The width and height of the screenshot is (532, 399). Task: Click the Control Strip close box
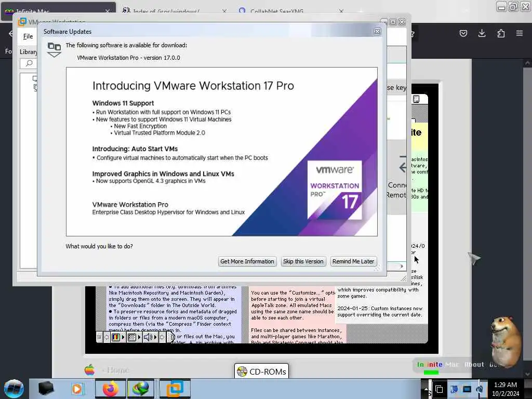click(x=99, y=337)
